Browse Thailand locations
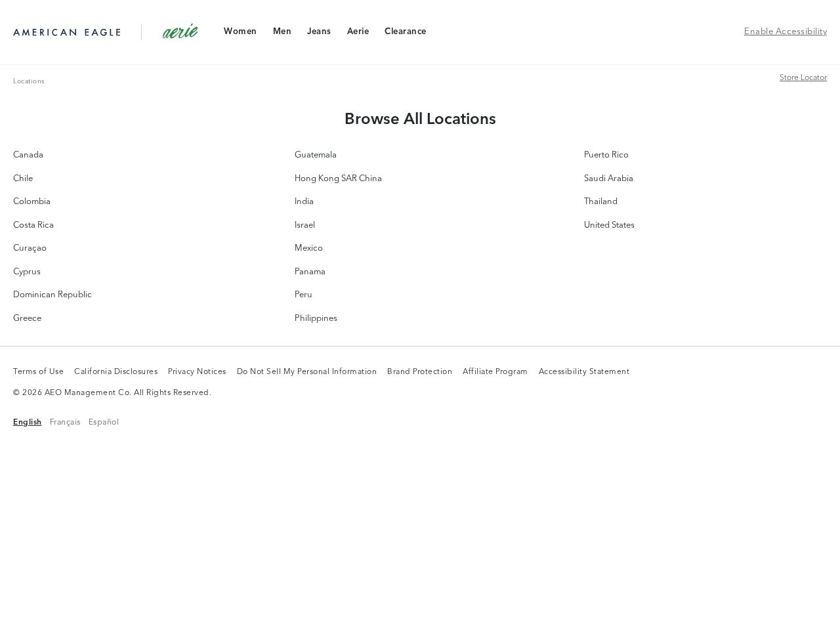Image resolution: width=840 pixels, height=630 pixels. click(600, 201)
